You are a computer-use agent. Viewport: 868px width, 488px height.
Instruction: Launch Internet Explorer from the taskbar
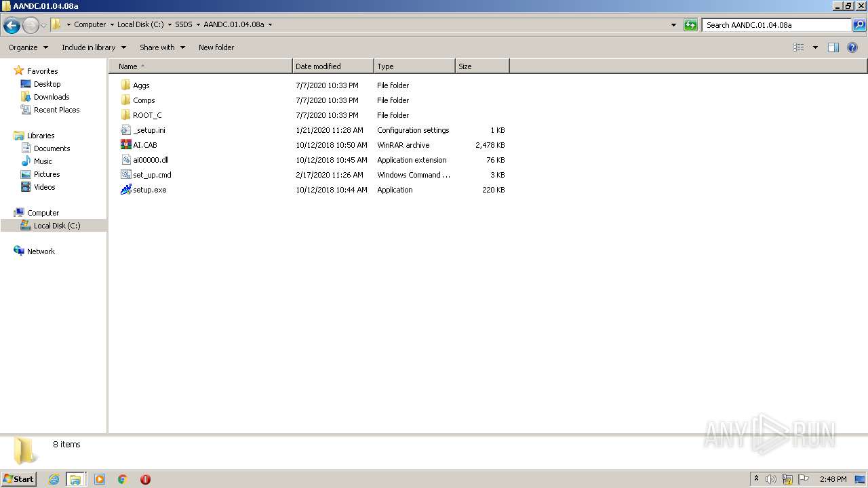coord(54,479)
